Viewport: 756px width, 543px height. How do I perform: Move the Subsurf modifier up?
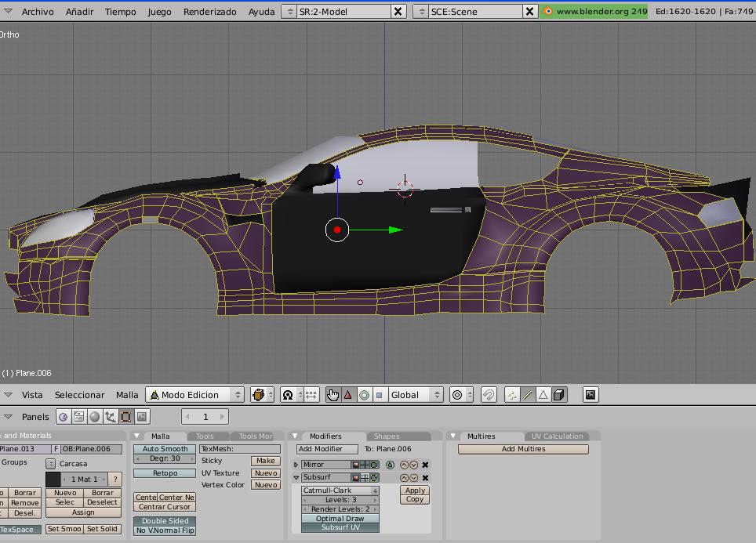(405, 477)
